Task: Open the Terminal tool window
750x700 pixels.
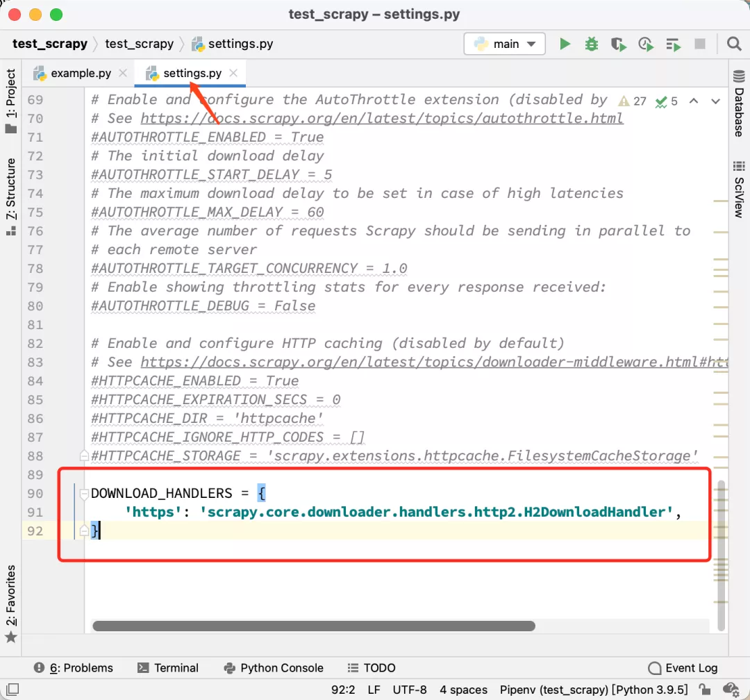Action: click(168, 668)
